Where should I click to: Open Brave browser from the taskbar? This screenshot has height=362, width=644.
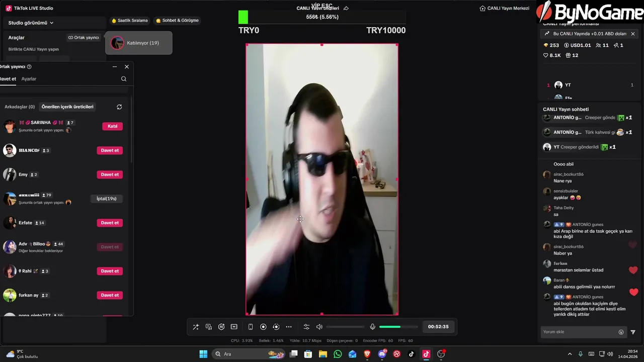point(367,354)
